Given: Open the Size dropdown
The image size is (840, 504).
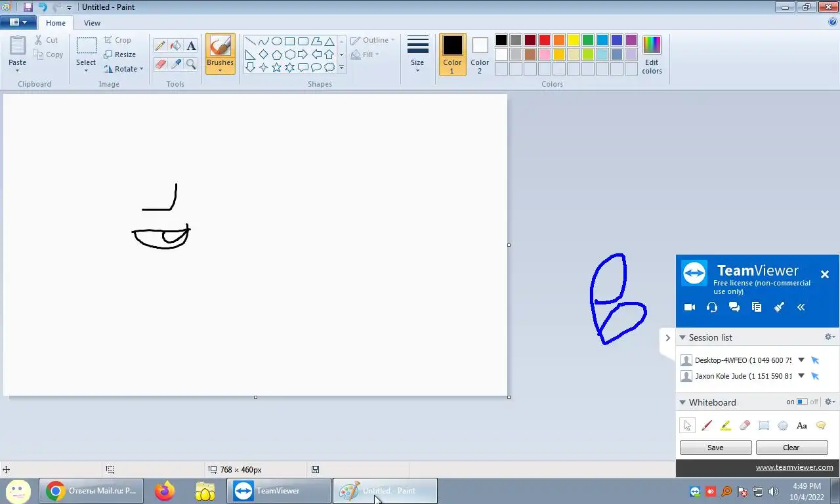Looking at the screenshot, I should [x=417, y=54].
